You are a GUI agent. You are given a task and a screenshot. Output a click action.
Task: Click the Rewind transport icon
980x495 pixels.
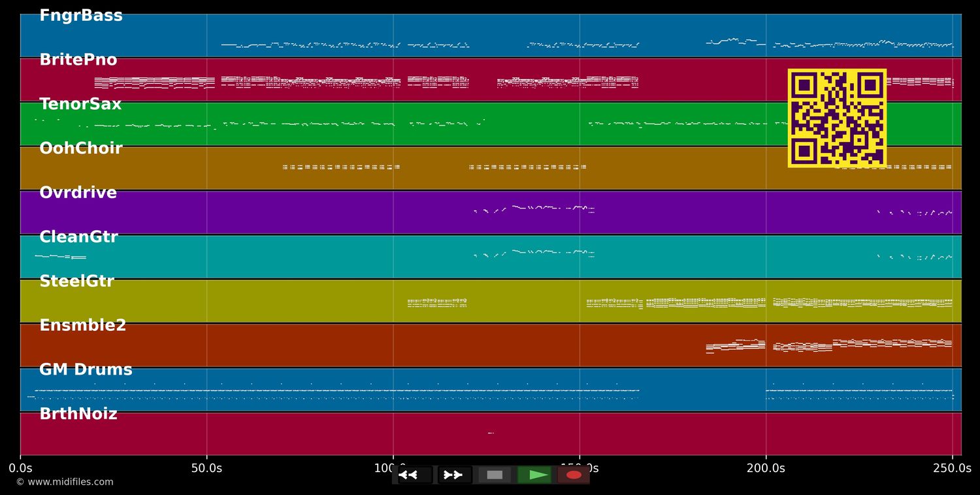point(409,475)
